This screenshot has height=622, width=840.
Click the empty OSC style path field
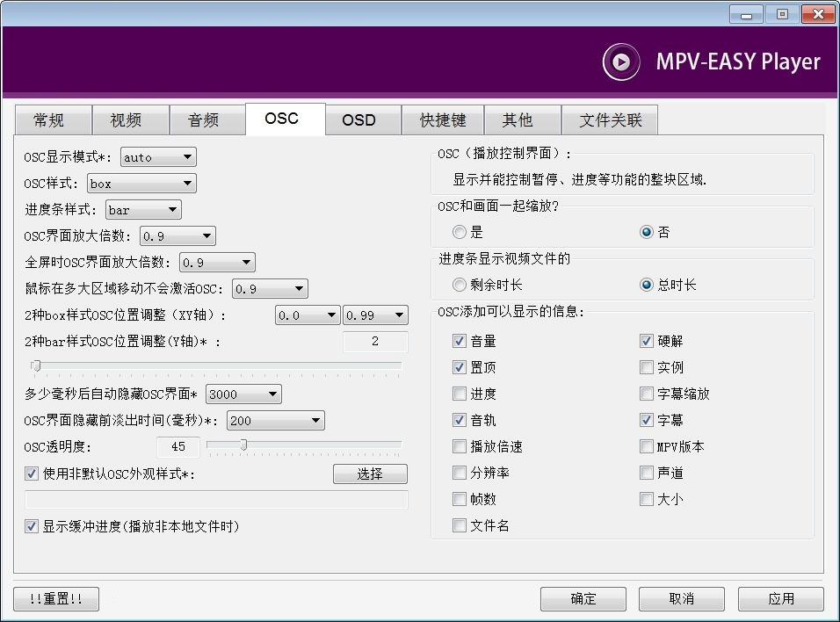[216, 500]
